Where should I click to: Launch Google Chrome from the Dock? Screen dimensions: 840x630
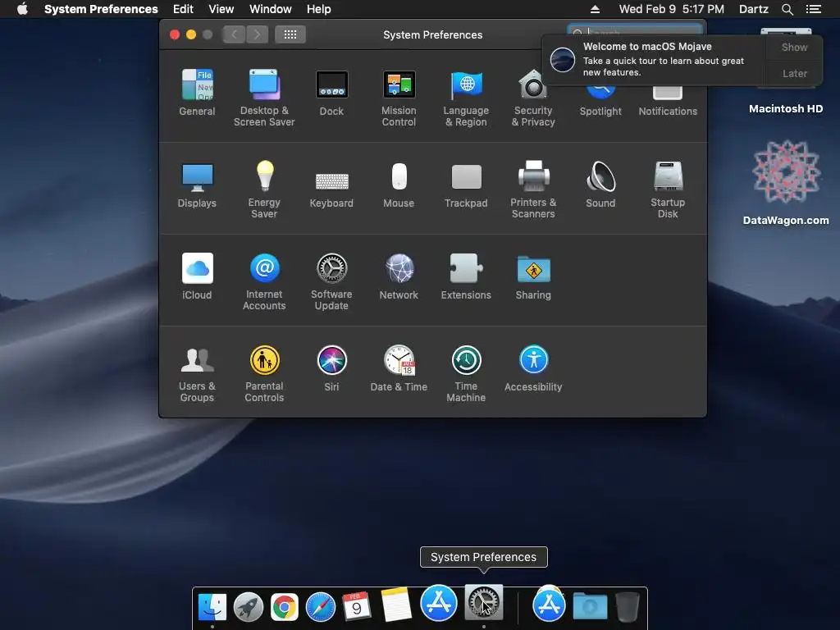point(284,607)
